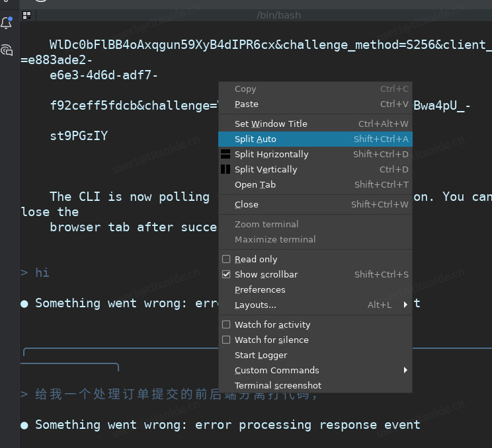The width and height of the screenshot is (492, 448).
Task: Enable Watch for activity
Action: point(226,324)
